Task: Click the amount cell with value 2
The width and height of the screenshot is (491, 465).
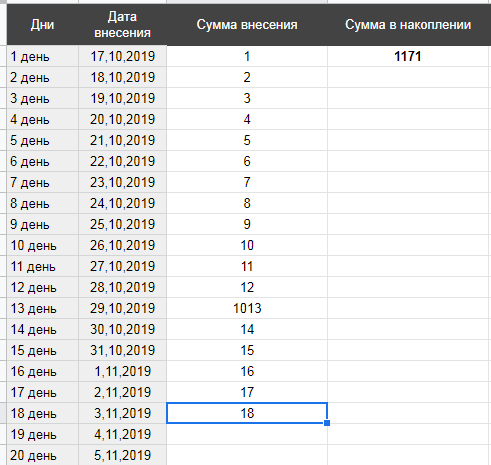Action: coord(247,77)
